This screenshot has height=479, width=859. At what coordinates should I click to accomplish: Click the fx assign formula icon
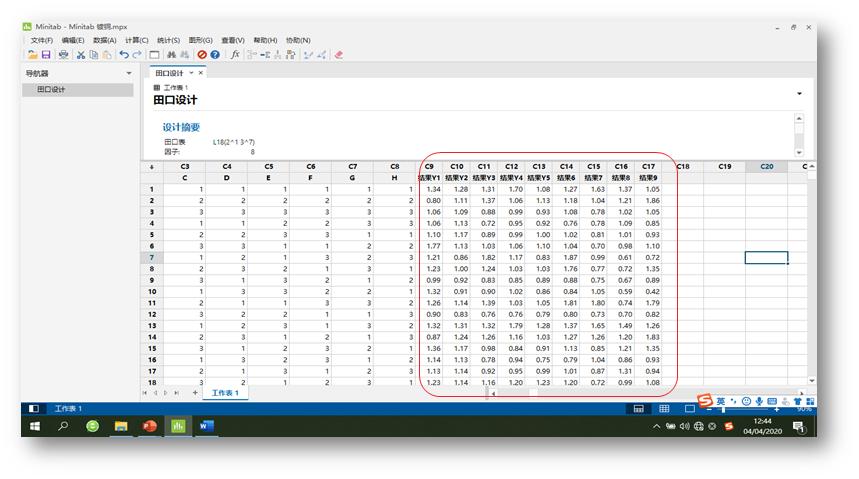pos(235,54)
